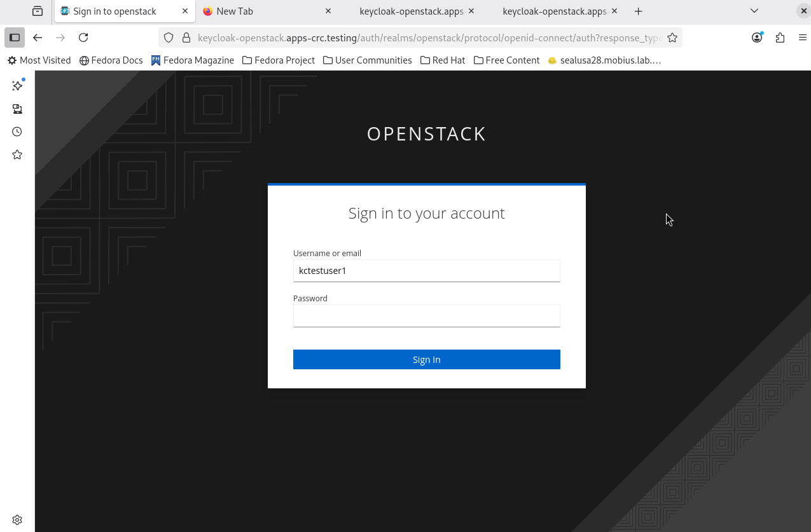811x532 pixels.
Task: Bookmark this page with star icon
Action: [672, 38]
